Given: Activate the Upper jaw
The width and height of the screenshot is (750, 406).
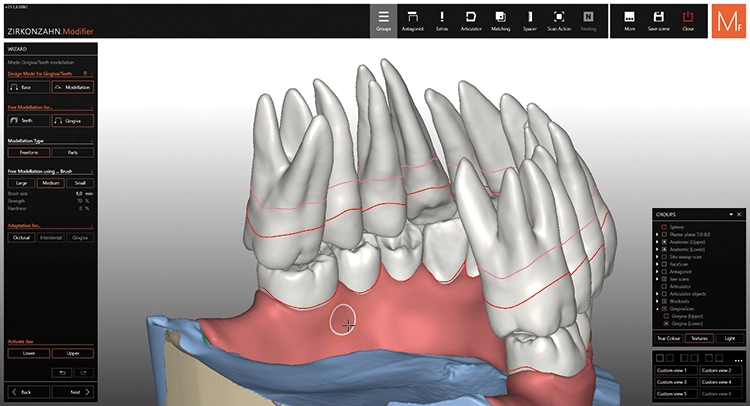Looking at the screenshot, I should 73,353.
